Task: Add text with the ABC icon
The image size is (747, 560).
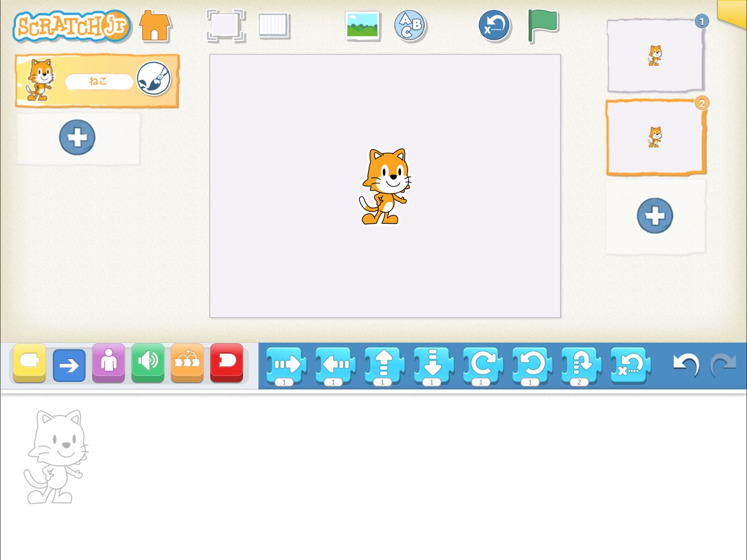Action: (x=410, y=25)
